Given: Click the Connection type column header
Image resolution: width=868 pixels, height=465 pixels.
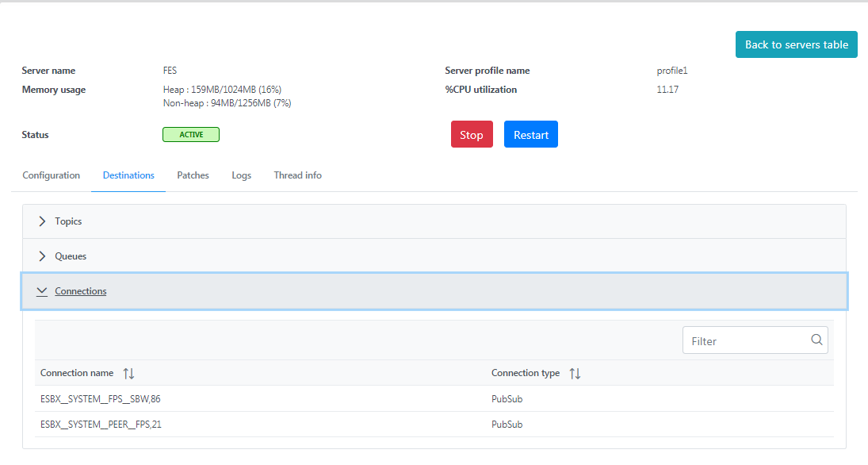Looking at the screenshot, I should (526, 373).
